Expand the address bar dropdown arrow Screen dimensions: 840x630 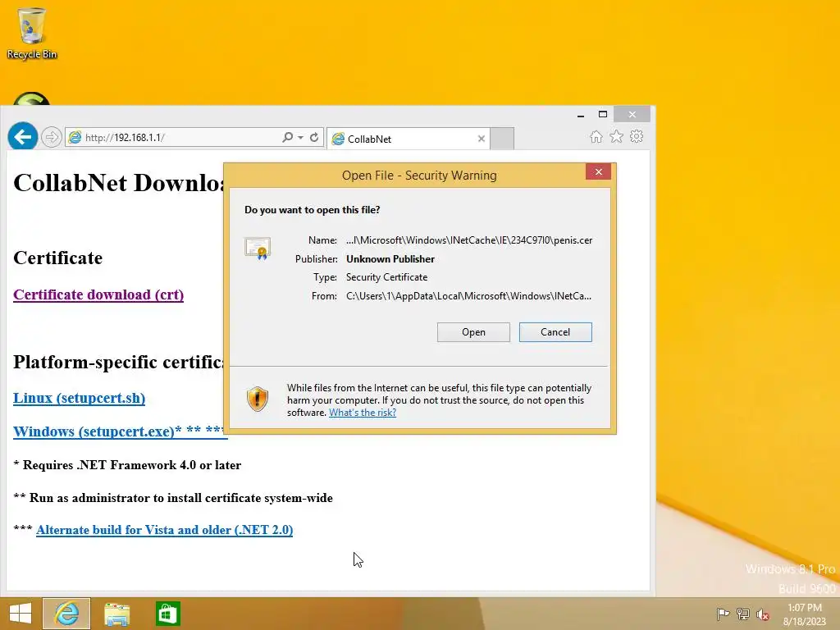[300, 138]
